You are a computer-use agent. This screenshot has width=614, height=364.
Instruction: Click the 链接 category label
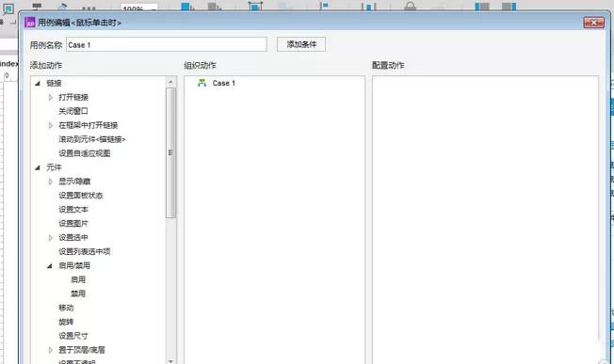pos(54,84)
